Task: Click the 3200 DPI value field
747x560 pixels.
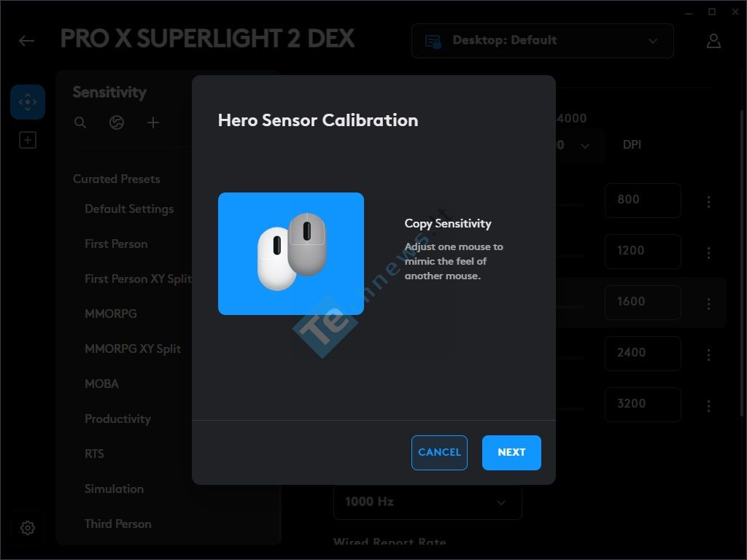Action: point(643,404)
